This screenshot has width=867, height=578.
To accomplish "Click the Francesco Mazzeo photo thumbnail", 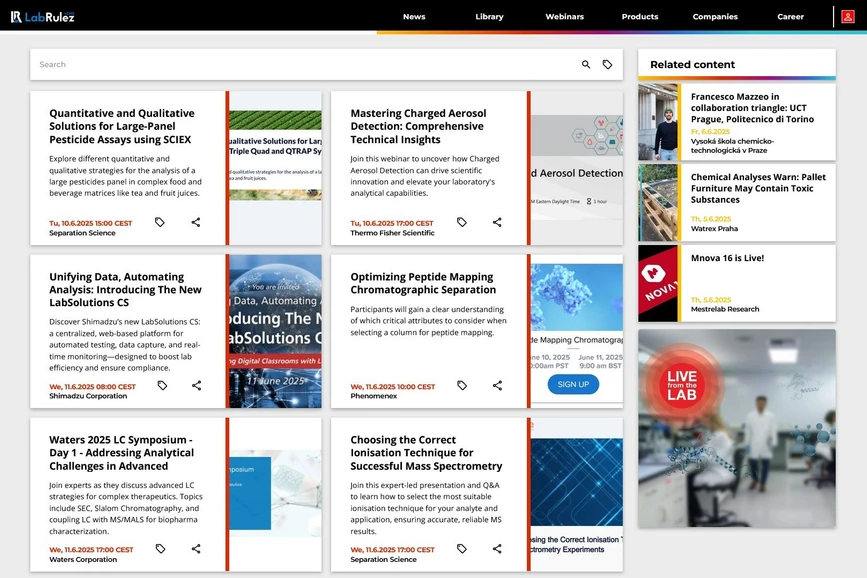I will 658,122.
